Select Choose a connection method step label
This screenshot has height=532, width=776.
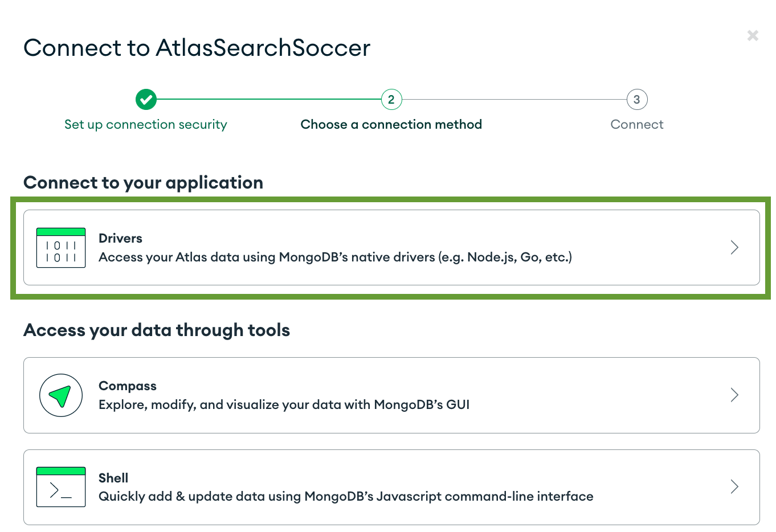[x=391, y=124]
